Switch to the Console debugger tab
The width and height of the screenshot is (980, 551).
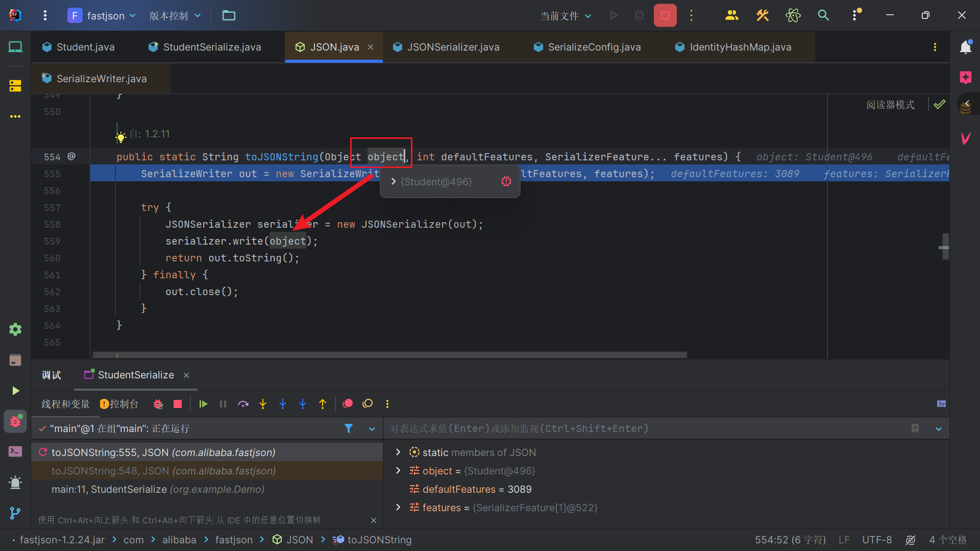point(119,404)
